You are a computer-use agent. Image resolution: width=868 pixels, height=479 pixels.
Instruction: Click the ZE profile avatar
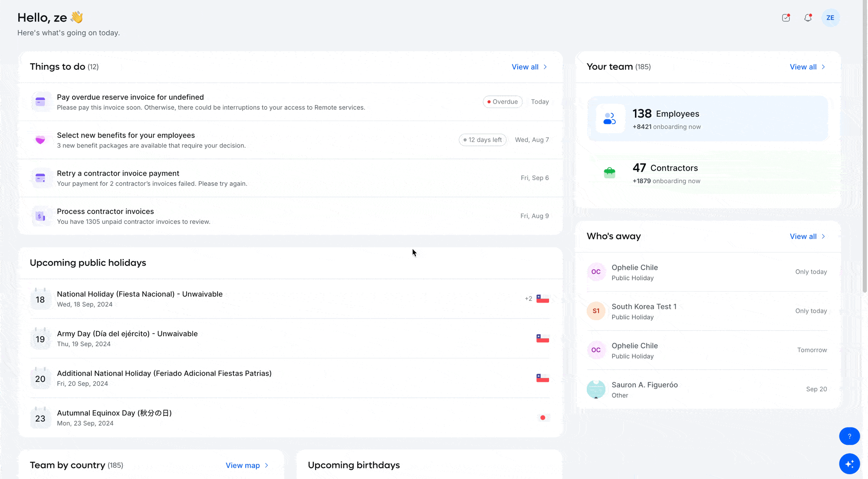point(830,18)
